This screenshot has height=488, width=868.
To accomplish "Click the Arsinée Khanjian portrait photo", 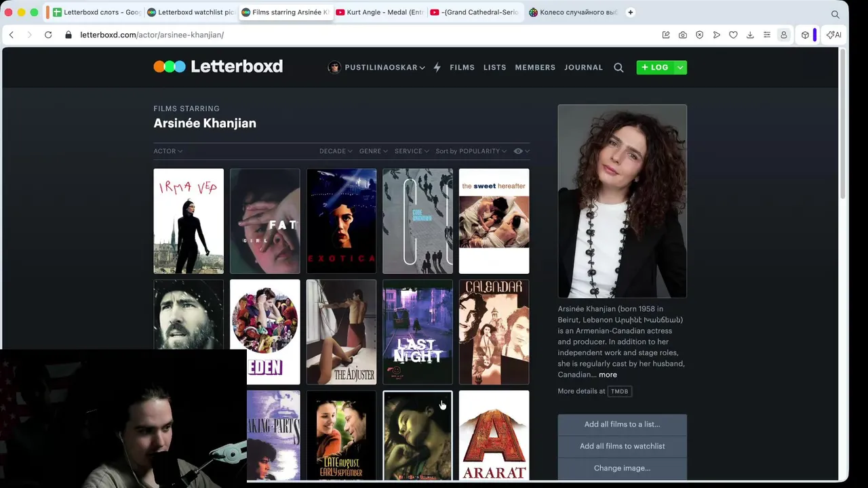I will pos(622,201).
